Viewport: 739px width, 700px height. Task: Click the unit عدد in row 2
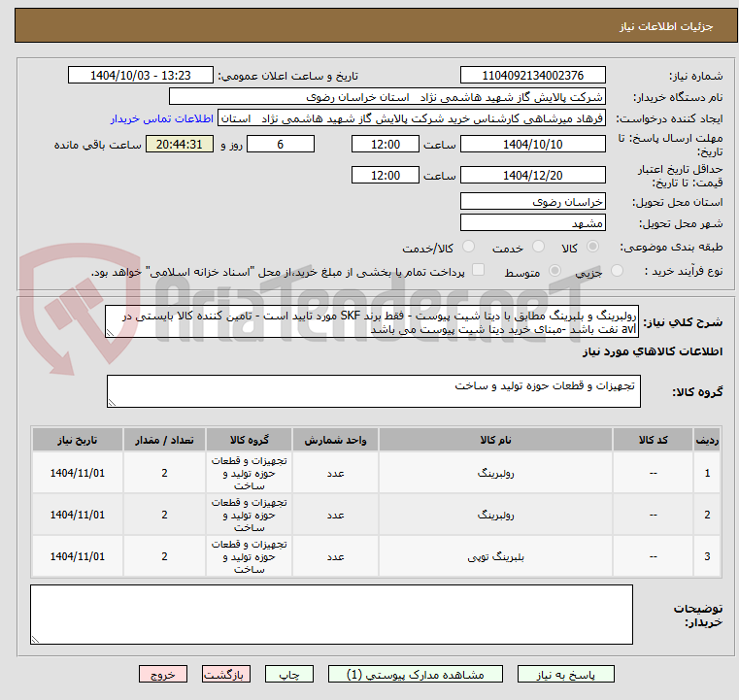click(335, 515)
